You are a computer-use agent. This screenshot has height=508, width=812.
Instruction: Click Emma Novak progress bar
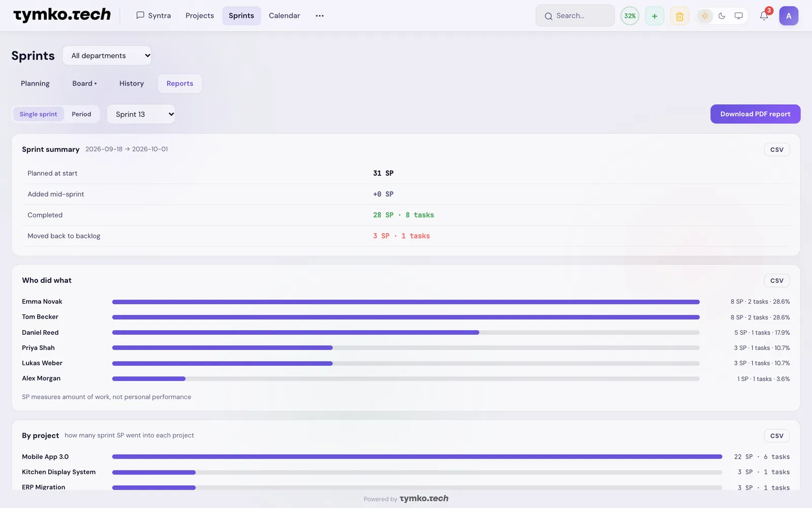point(406,302)
